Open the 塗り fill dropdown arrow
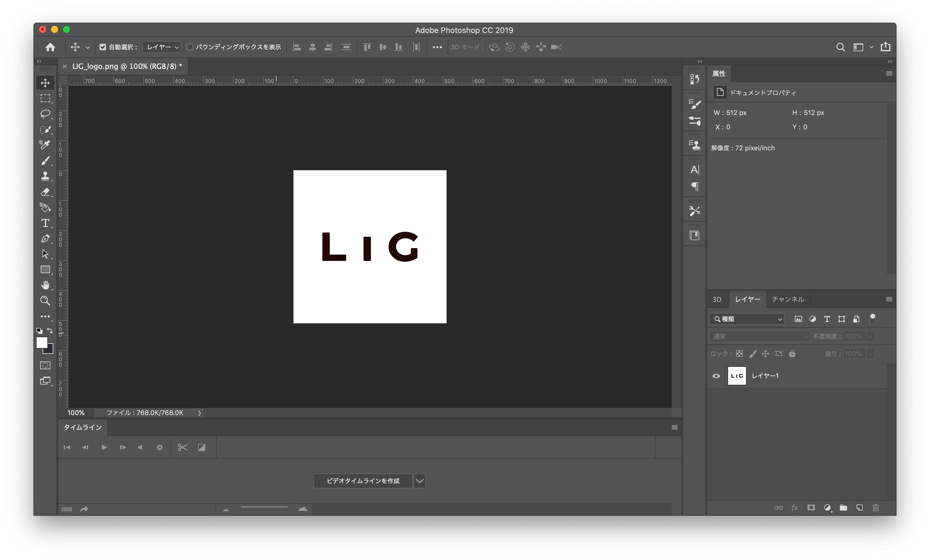 870,354
